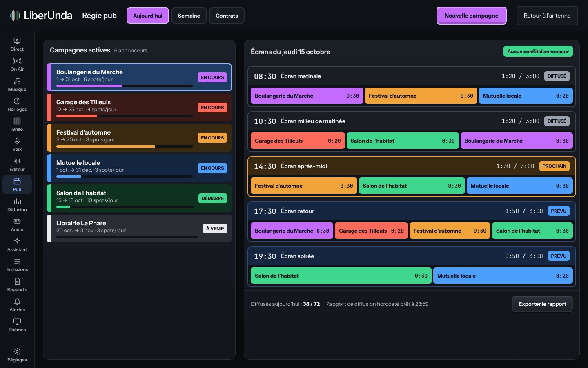Click Retour à l'antenne button
588x368 pixels.
click(547, 16)
